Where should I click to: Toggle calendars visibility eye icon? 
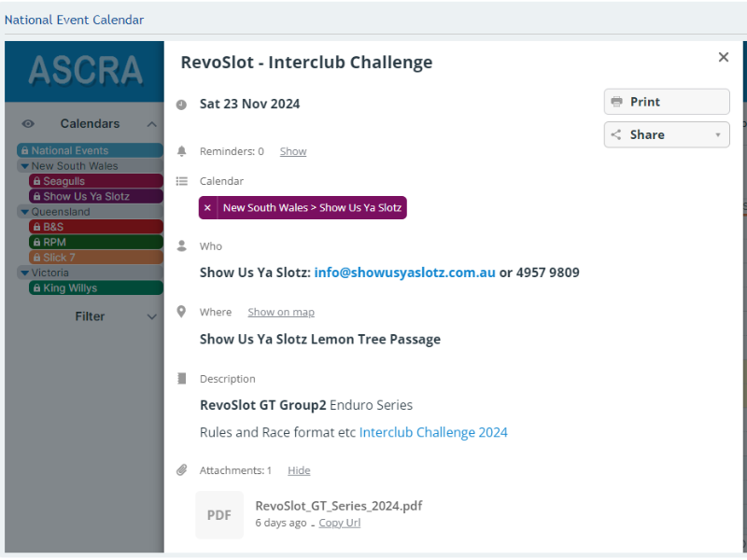[28, 124]
